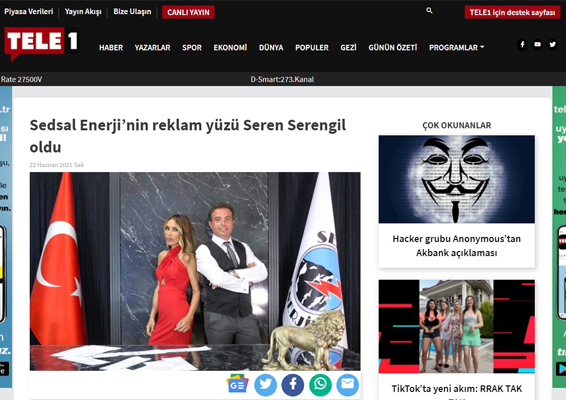Share article via WhatsApp
This screenshot has height=400, width=566.
pos(320,385)
